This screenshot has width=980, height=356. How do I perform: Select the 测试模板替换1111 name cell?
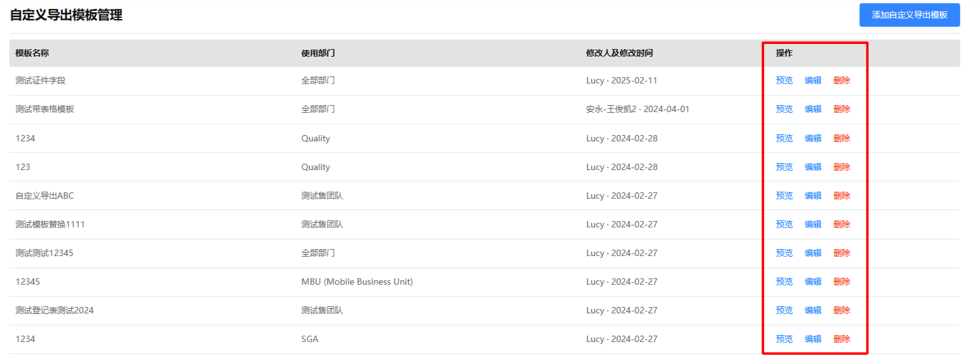50,224
